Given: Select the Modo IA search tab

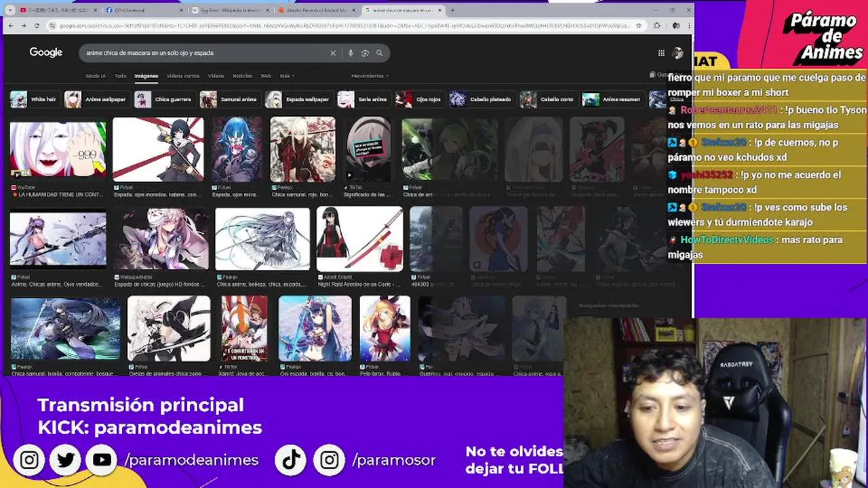Looking at the screenshot, I should (96, 76).
